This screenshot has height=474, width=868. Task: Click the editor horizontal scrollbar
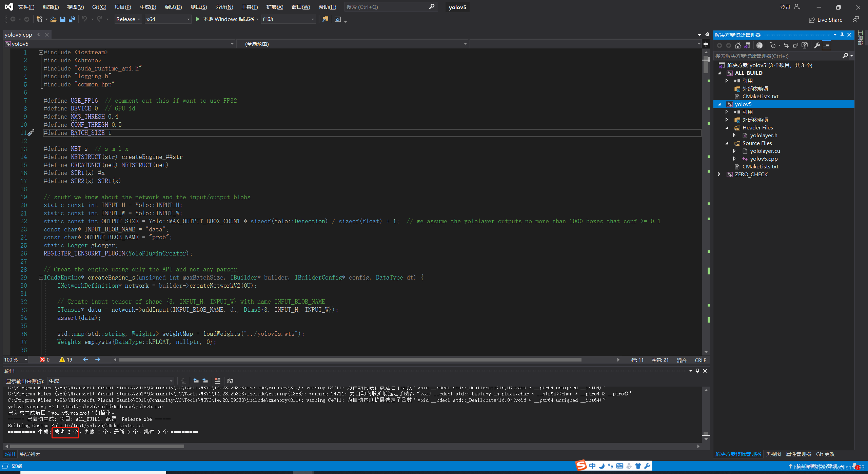click(349, 360)
